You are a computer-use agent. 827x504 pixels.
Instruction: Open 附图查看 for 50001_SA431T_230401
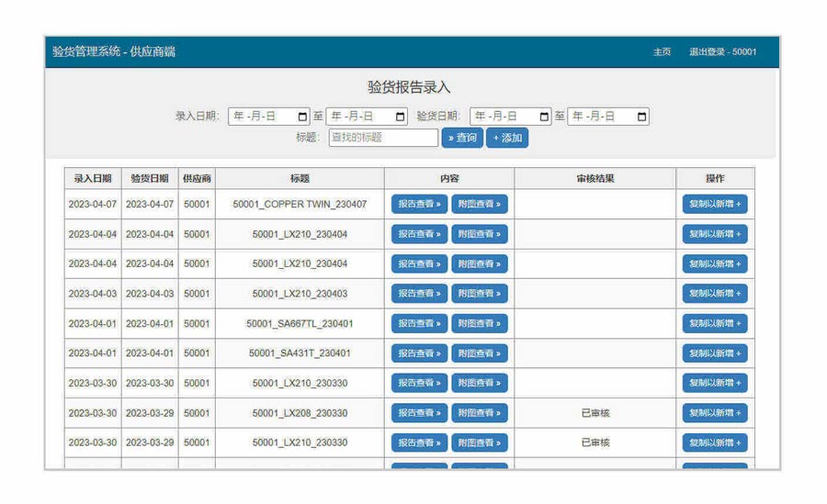tap(479, 353)
